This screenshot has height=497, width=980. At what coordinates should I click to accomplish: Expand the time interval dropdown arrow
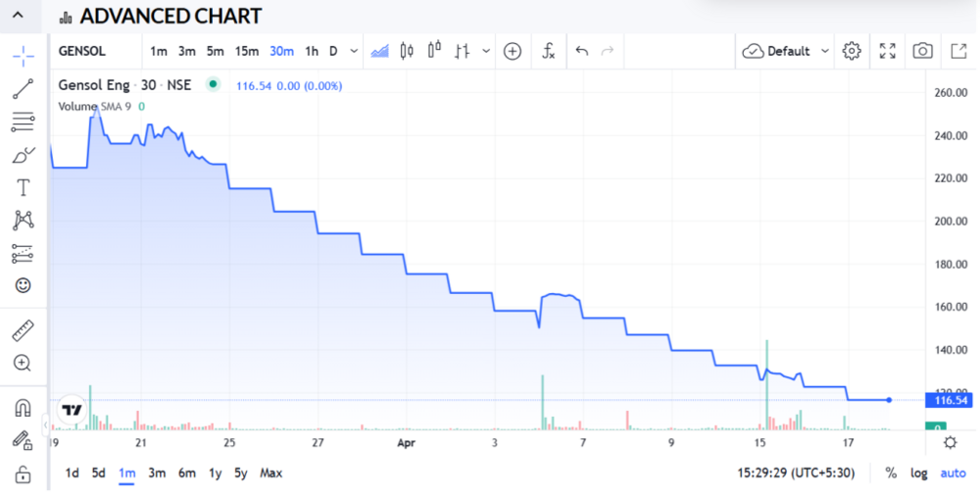tap(354, 51)
